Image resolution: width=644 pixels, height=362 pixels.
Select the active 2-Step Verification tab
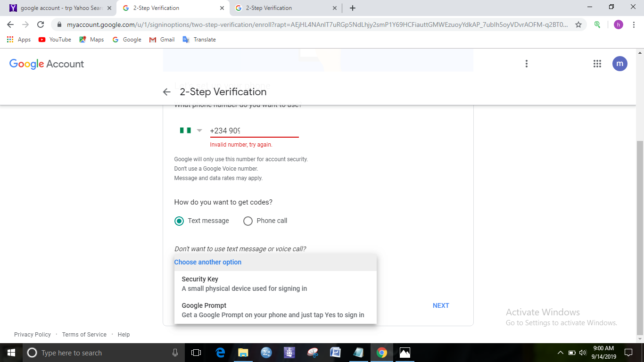pyautogui.click(x=174, y=8)
